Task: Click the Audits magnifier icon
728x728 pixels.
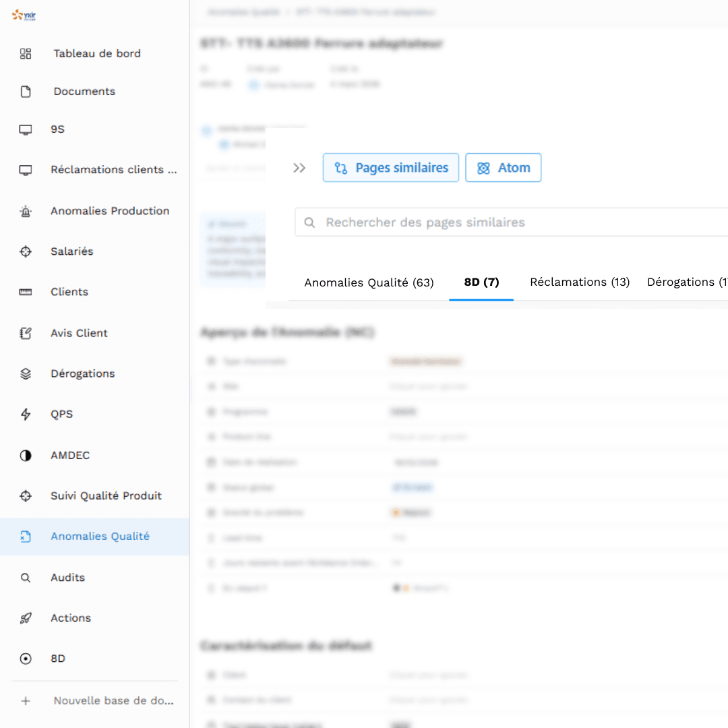Action: click(26, 578)
